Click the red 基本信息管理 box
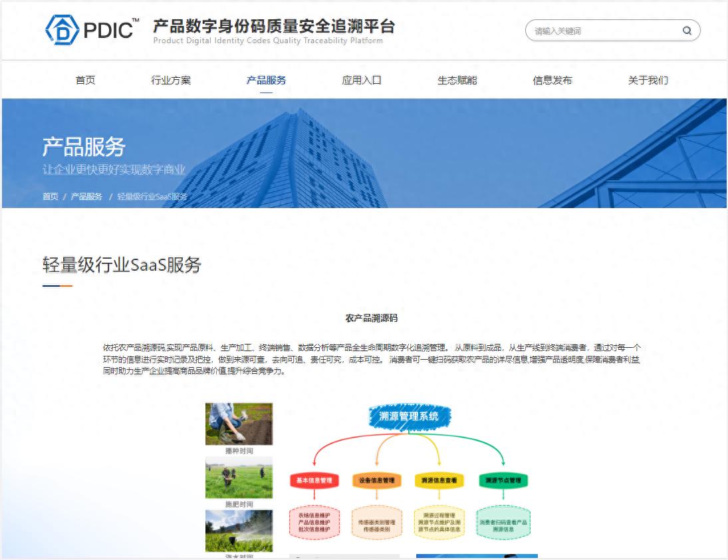This screenshot has width=728, height=560. coord(314,481)
